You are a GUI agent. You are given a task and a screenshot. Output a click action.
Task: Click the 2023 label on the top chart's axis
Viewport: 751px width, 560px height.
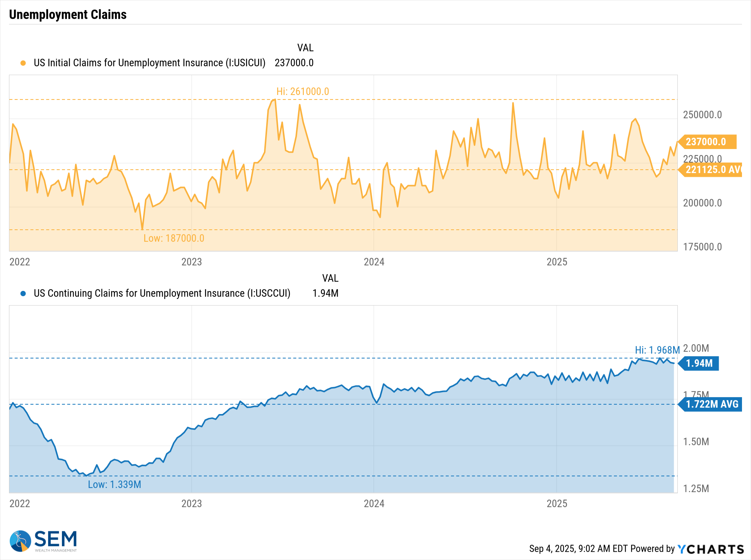(192, 262)
